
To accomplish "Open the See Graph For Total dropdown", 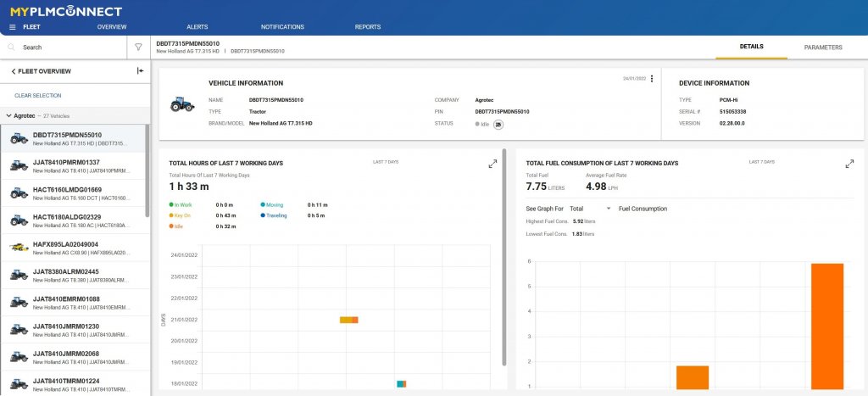I will click(x=590, y=209).
